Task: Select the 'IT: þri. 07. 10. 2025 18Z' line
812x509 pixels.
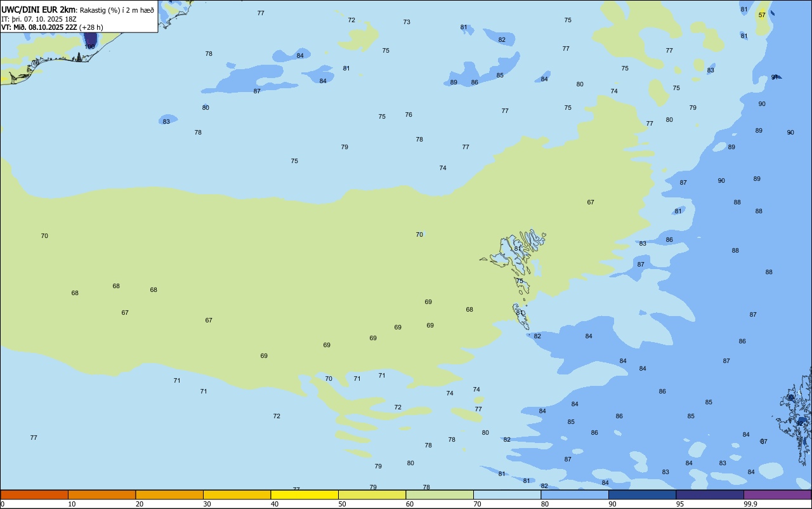Action: coord(39,19)
